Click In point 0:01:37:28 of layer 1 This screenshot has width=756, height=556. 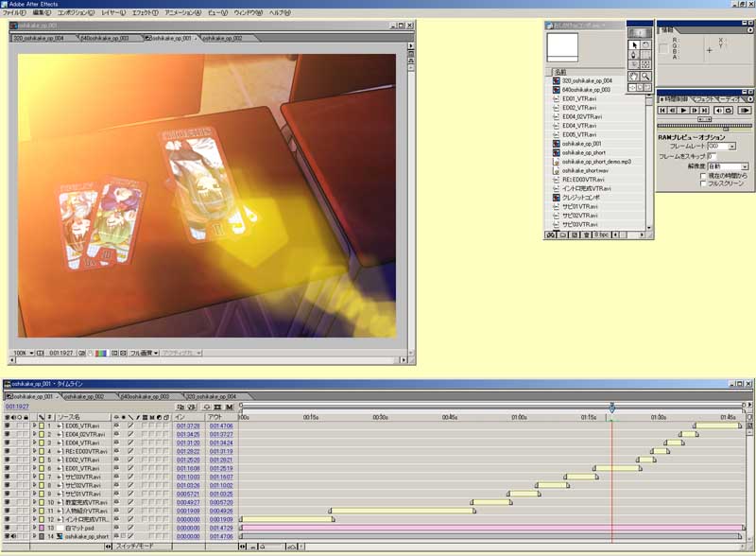pos(188,426)
